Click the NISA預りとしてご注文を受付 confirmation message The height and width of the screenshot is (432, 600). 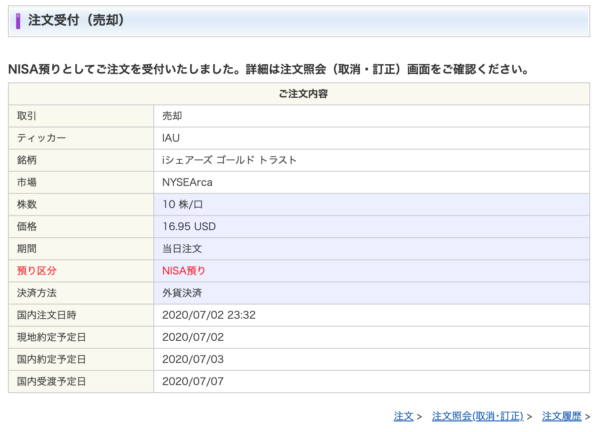point(269,70)
